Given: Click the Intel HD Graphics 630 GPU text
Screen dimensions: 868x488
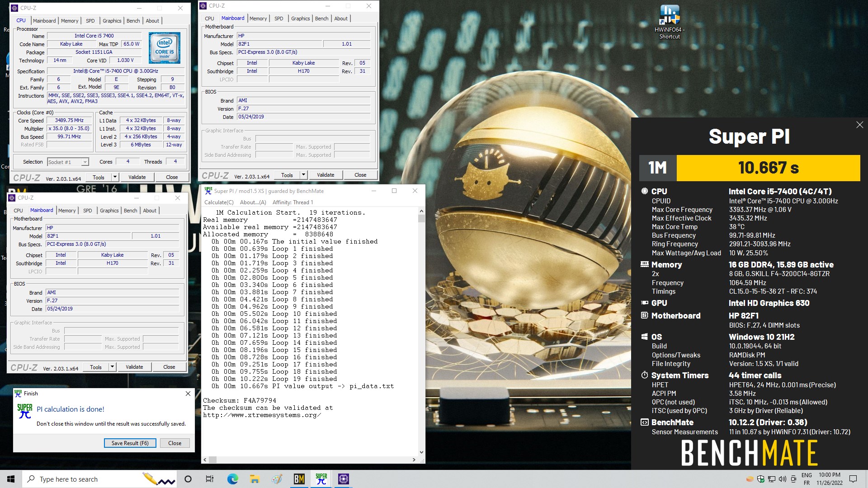Looking at the screenshot, I should (x=769, y=303).
